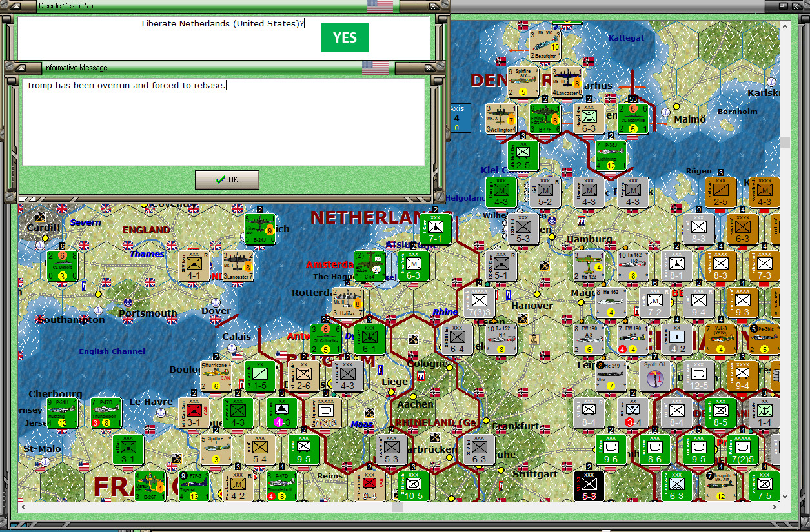Viewport: 810px width, 532px height.
Task: Click the US flag on Informative Message title
Action: [375, 68]
